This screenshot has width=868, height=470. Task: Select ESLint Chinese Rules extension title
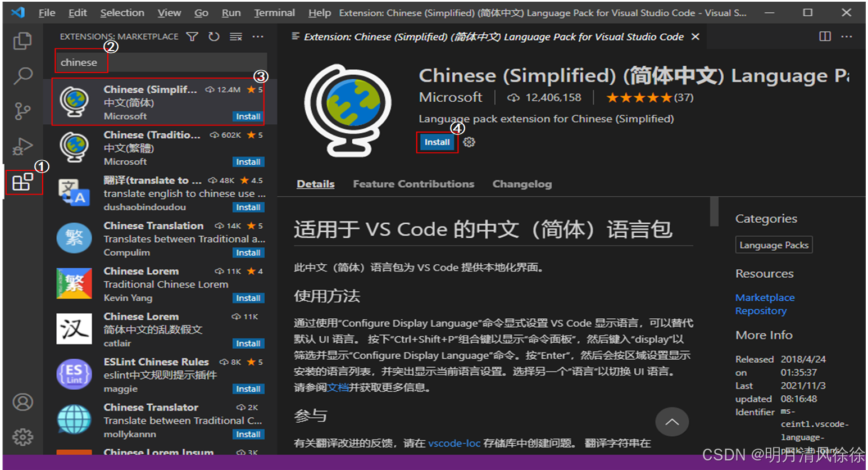pos(156,362)
